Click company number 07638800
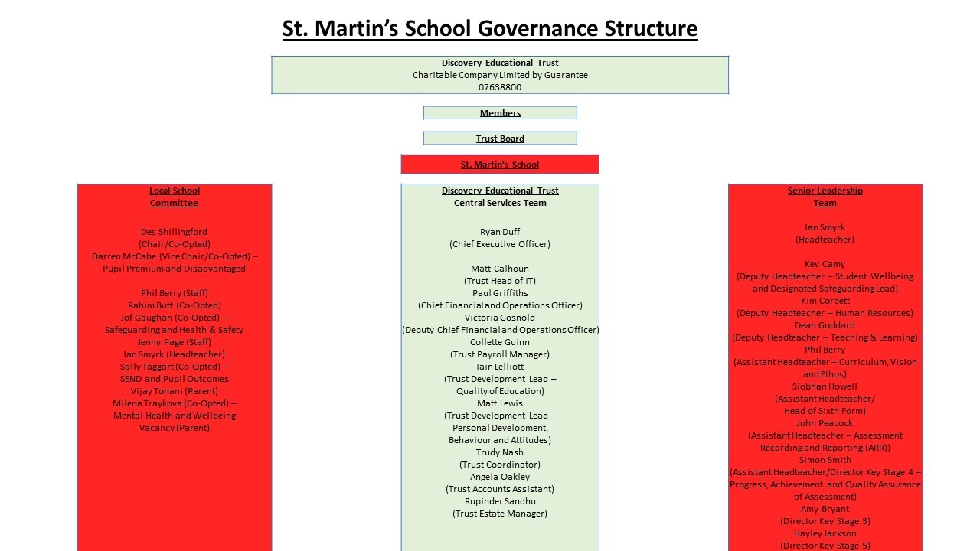 click(x=500, y=87)
